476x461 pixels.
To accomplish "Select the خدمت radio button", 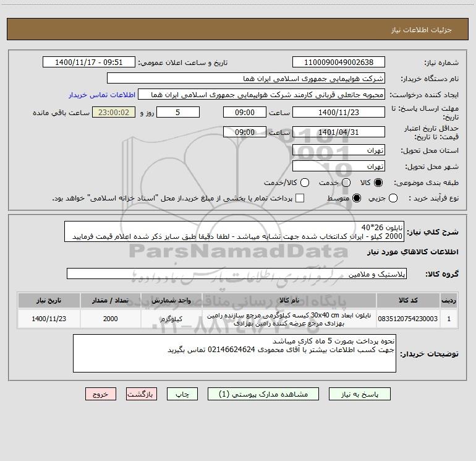I will click(x=346, y=183).
